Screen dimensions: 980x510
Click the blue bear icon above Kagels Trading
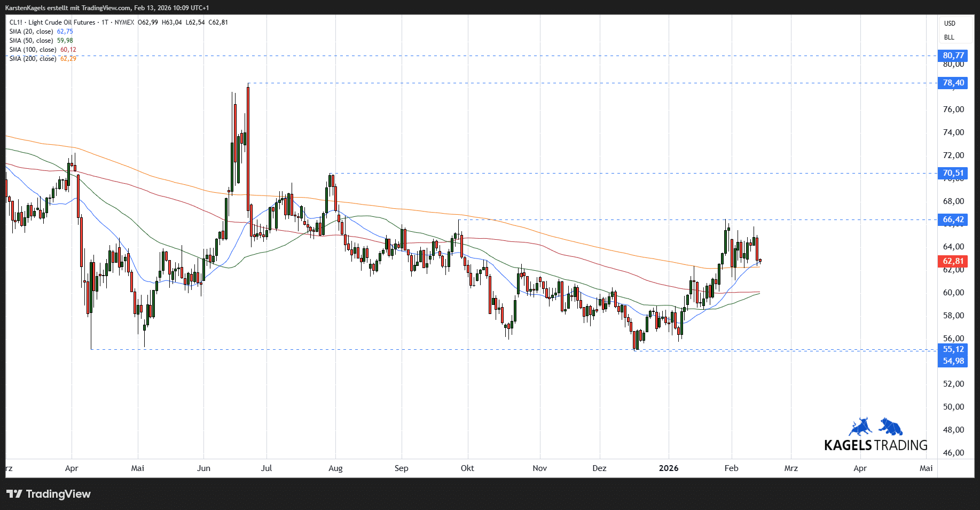[x=890, y=427]
